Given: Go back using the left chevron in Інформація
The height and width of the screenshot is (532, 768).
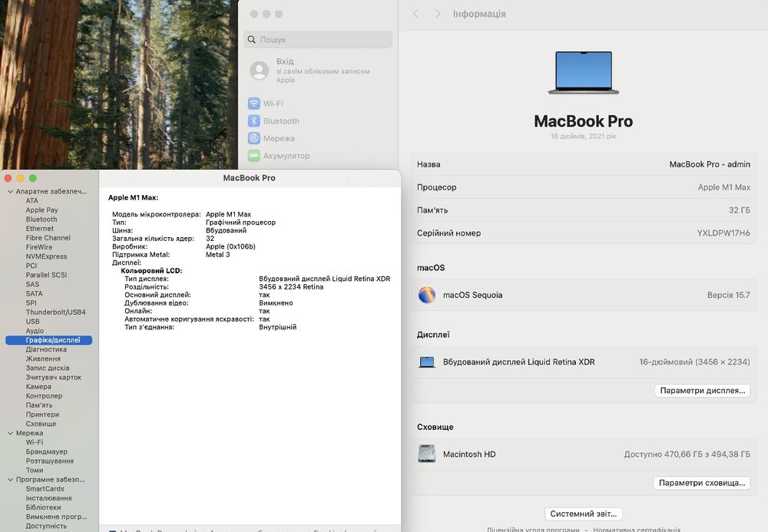Looking at the screenshot, I should (x=415, y=14).
